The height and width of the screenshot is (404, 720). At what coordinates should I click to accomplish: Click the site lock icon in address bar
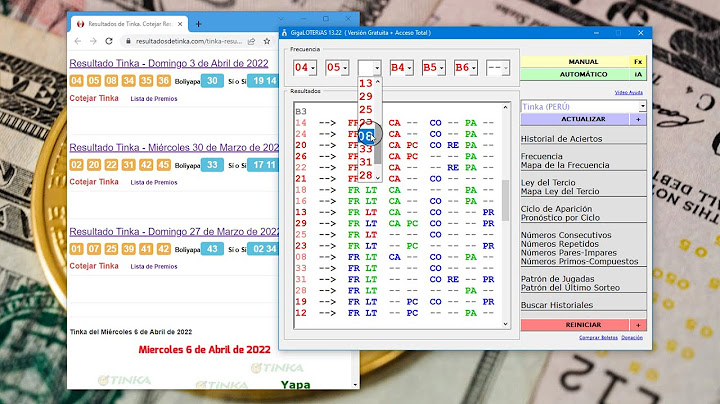point(128,41)
